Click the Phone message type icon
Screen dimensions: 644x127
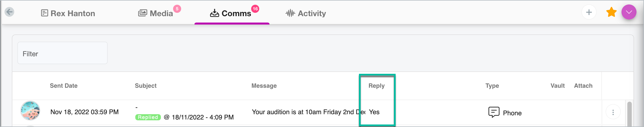pyautogui.click(x=494, y=112)
